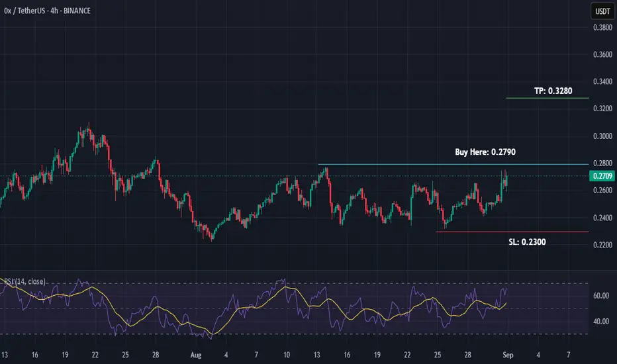This screenshot has height=364, width=617.
Task: Click the green take-profit line
Action: [547, 97]
